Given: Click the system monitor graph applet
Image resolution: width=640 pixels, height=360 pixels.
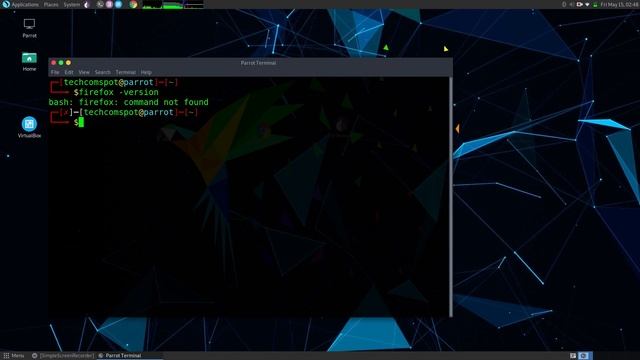Looking at the screenshot, I should 173,4.
